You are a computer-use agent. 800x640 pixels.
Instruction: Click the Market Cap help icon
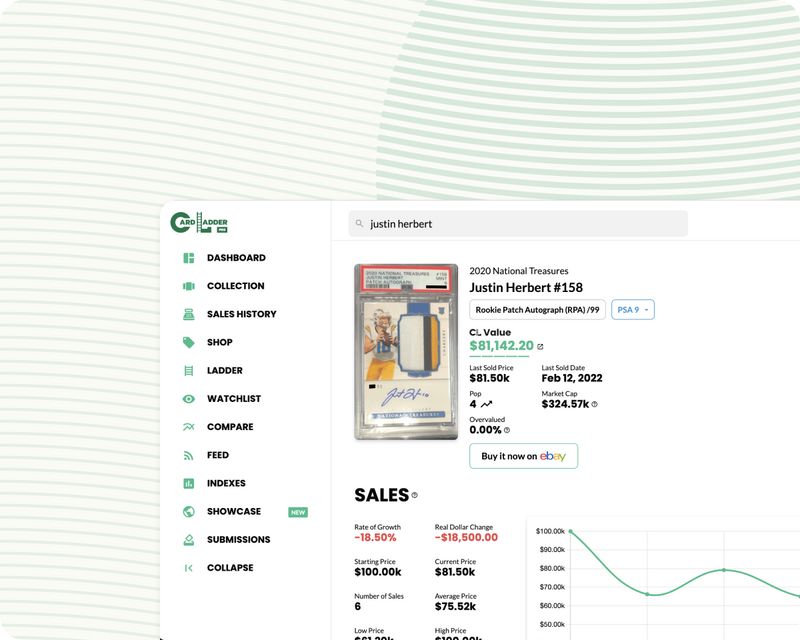coord(594,404)
